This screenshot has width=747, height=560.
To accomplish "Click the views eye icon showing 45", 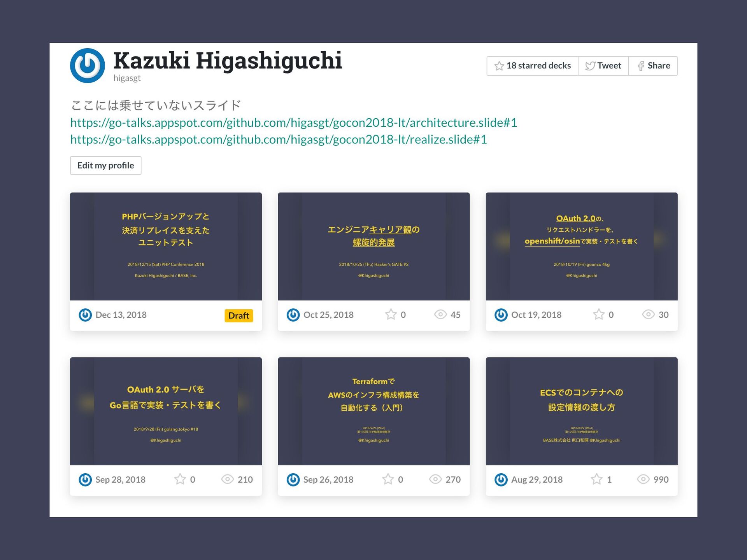I will pos(440,314).
